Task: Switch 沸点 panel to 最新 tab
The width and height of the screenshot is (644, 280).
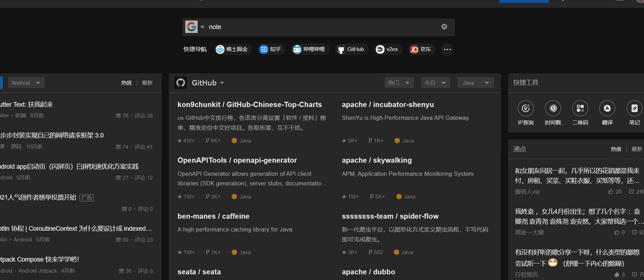Action: [637, 149]
